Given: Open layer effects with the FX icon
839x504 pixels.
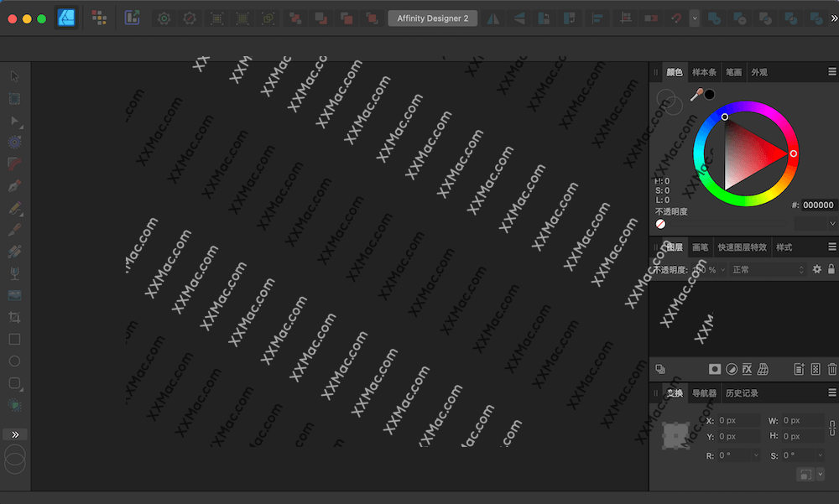Looking at the screenshot, I should [747, 369].
